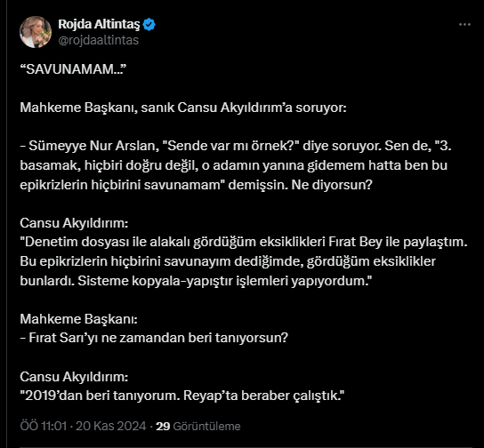Click the 29 Görüntüleme view count
Viewport: 484px width, 448px height.
pos(198,426)
